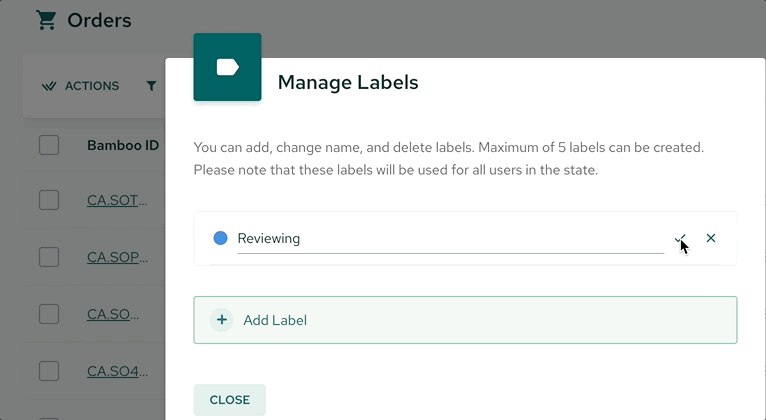Image resolution: width=766 pixels, height=420 pixels.
Task: Open order link CA.SOT...
Action: click(117, 200)
